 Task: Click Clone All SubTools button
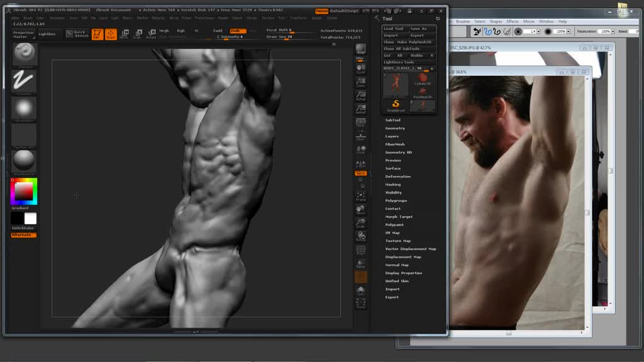click(409, 49)
